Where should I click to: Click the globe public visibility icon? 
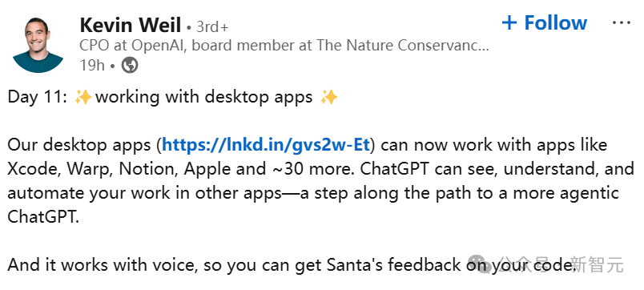(x=130, y=65)
